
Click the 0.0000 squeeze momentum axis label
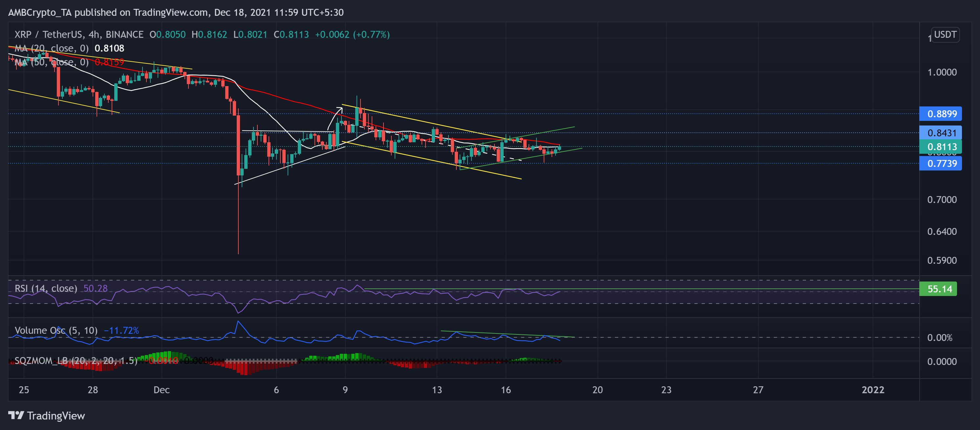click(x=942, y=361)
